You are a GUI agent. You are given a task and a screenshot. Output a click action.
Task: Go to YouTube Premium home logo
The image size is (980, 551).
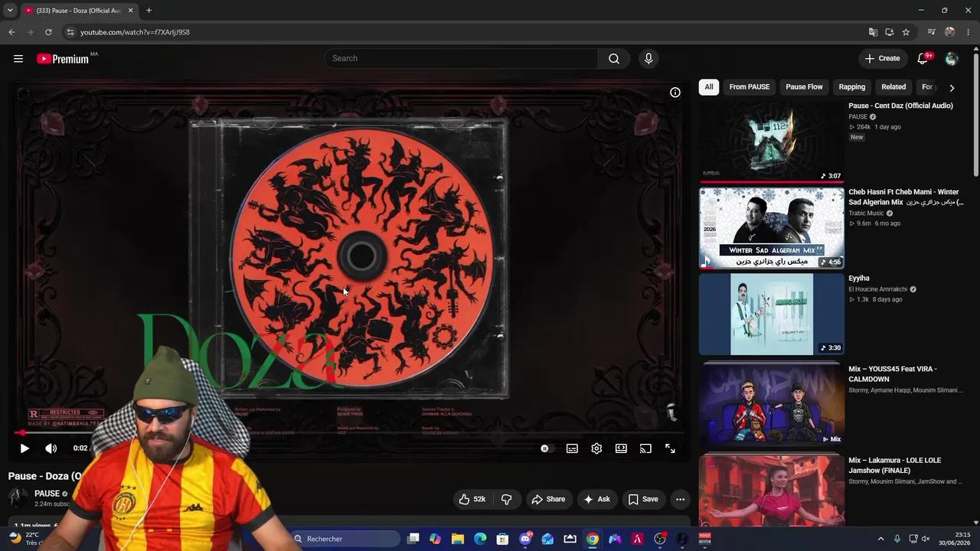pos(63,59)
